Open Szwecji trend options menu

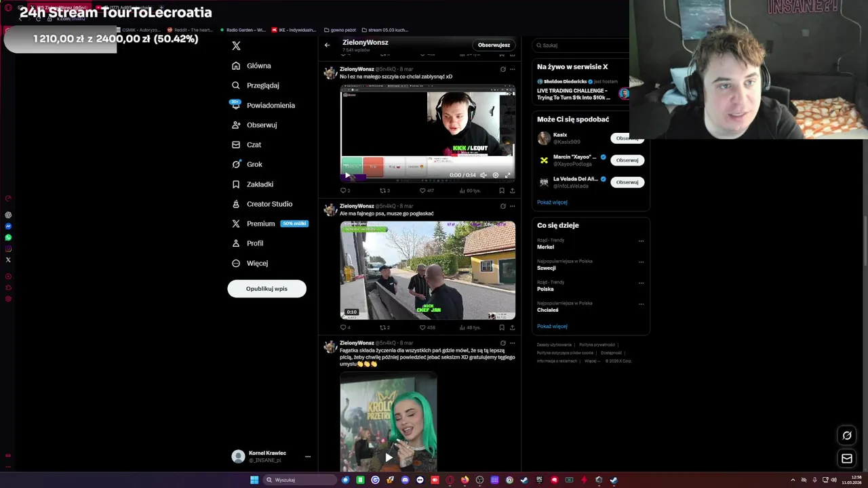[641, 262]
